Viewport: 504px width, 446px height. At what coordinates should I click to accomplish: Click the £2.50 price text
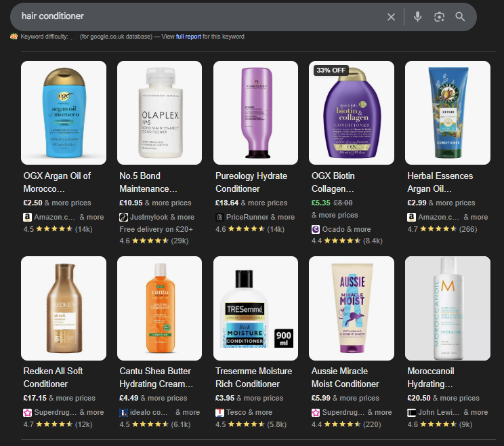coord(33,203)
